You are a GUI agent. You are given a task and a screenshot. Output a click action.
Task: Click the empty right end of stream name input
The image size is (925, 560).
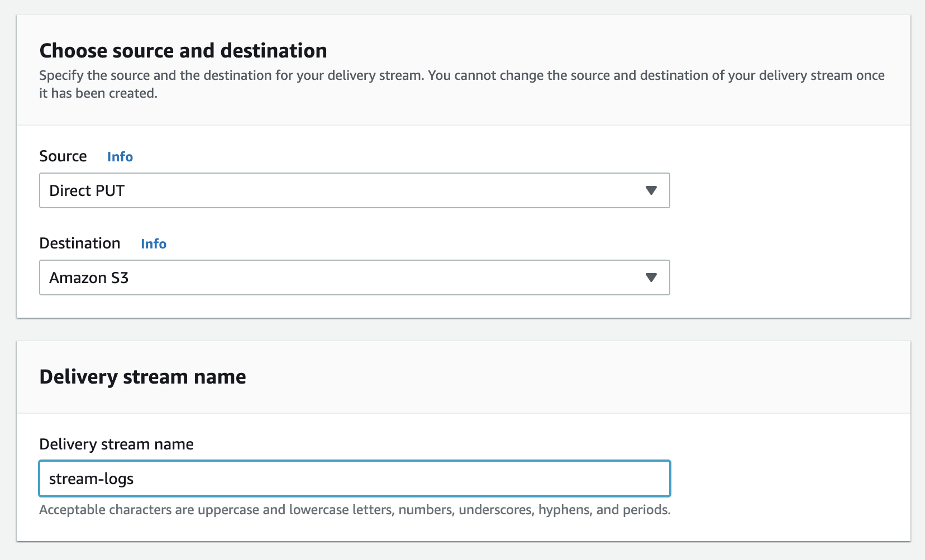614,478
